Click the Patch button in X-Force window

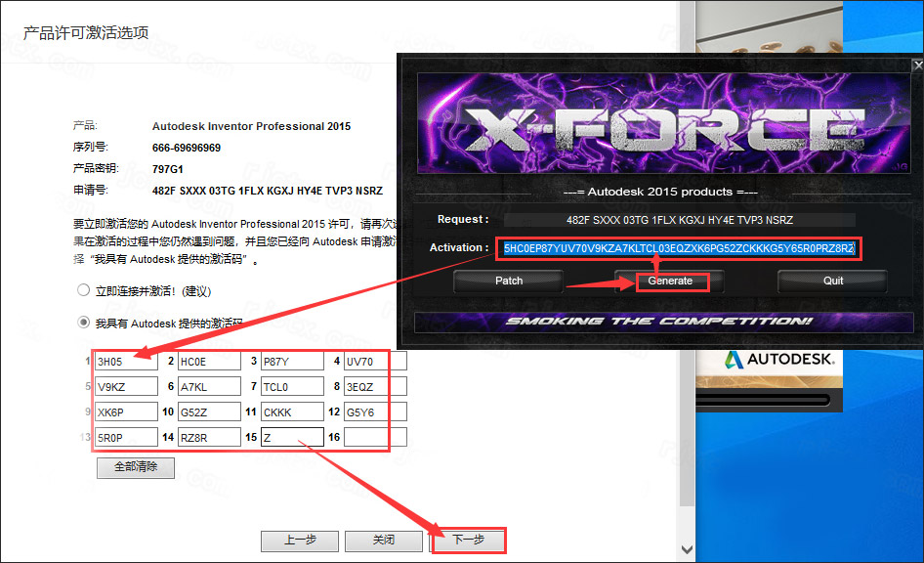pos(509,281)
